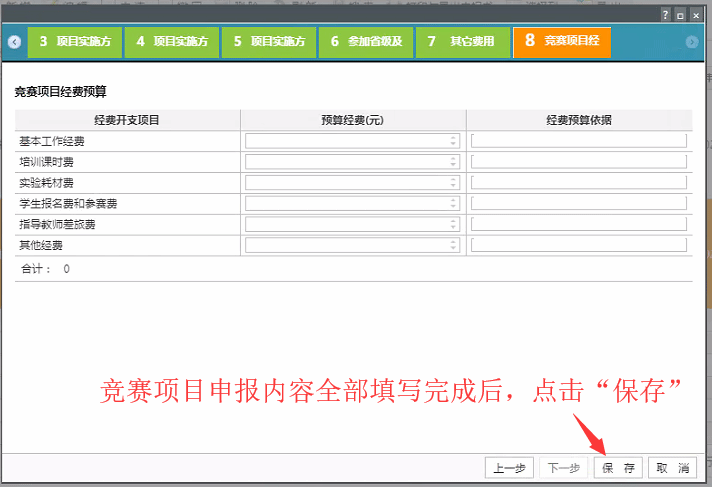Click 学生报名费和参赛费 budget basis field
Viewport: 712px width, 487px height.
578,203
